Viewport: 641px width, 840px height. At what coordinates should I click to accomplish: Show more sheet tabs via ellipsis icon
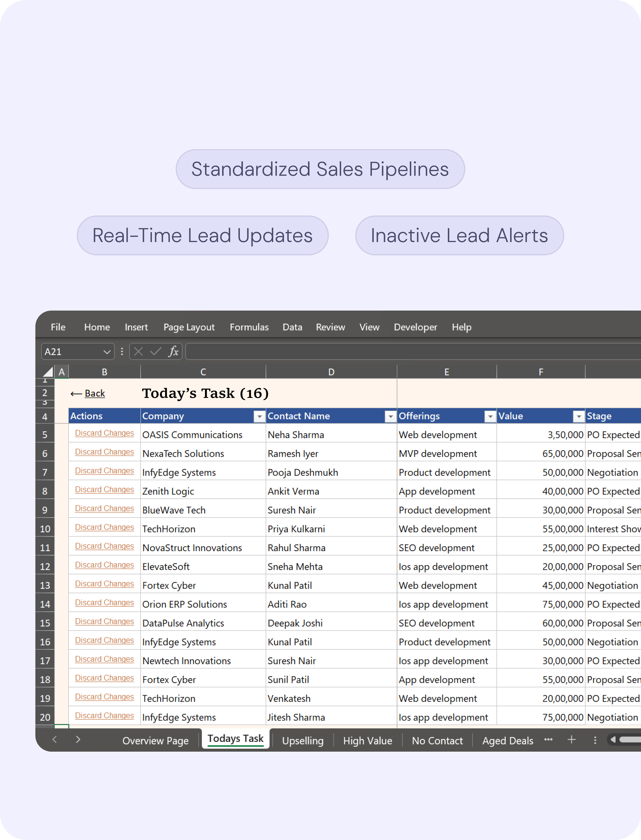548,739
